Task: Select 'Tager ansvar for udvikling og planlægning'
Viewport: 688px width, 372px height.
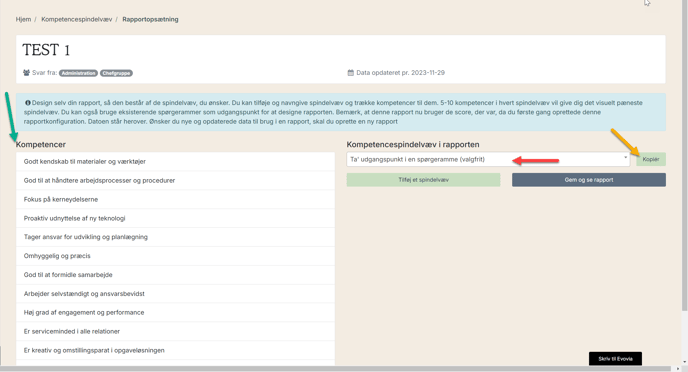Action: 176,237
